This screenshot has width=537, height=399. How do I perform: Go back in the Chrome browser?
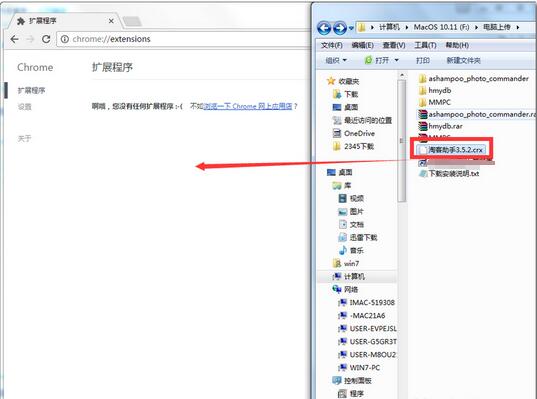pos(14,39)
